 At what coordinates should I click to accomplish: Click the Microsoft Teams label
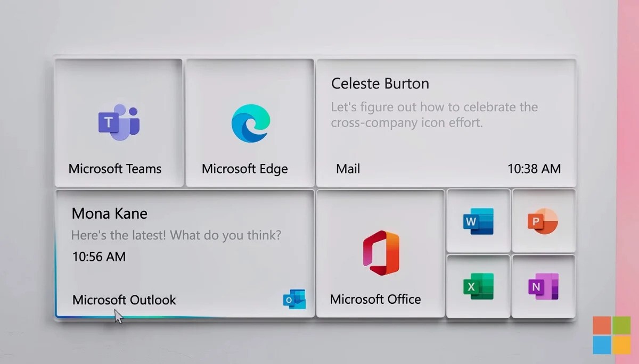pos(115,169)
